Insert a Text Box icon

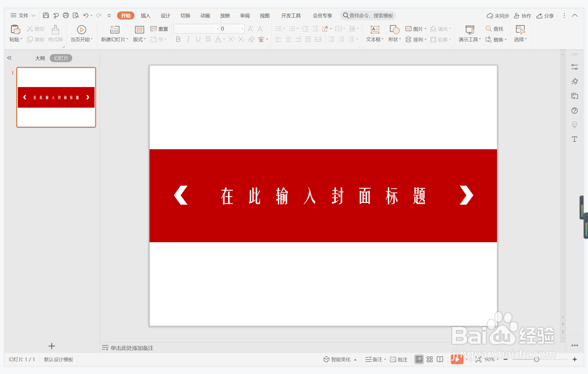[375, 29]
